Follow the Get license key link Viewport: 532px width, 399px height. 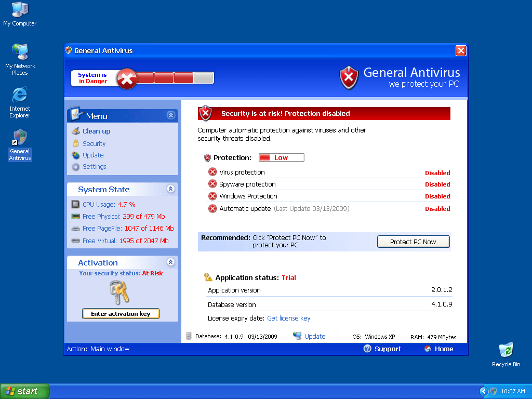click(288, 318)
